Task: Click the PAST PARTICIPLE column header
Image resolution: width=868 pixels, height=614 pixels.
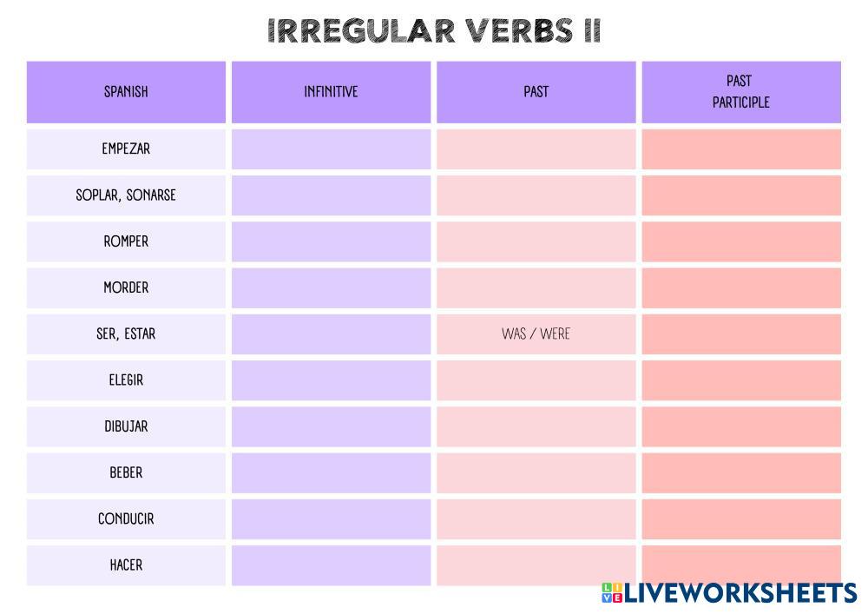Action: pos(740,91)
